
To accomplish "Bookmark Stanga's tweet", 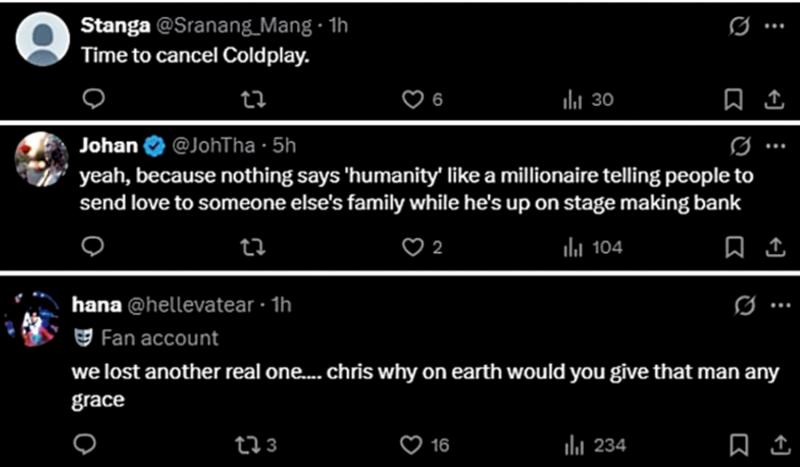I will pyautogui.click(x=733, y=99).
